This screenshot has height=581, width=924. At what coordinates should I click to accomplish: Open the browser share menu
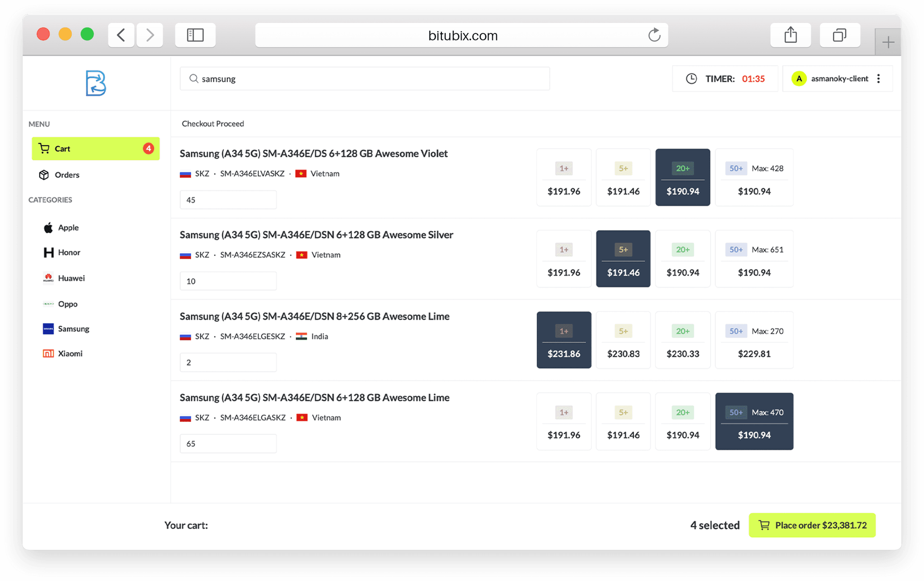click(790, 35)
